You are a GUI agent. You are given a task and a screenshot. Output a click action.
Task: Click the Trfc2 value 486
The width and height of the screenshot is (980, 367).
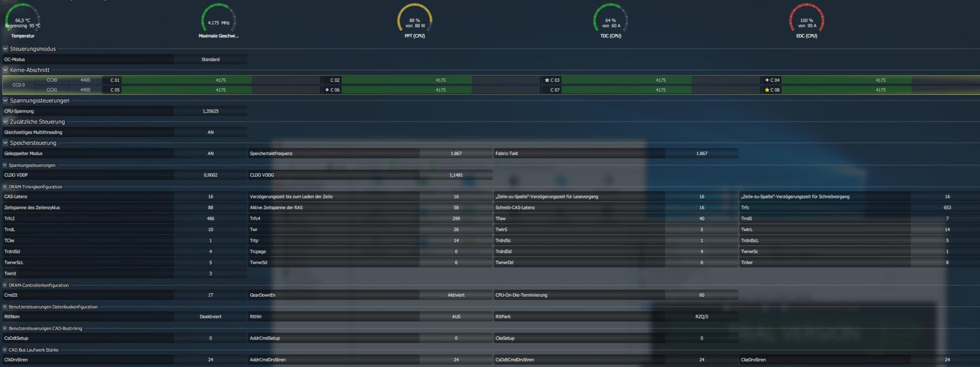click(211, 219)
